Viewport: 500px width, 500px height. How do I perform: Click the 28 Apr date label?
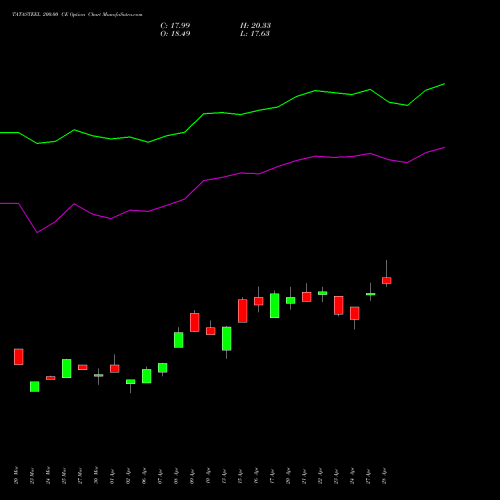tap(384, 477)
